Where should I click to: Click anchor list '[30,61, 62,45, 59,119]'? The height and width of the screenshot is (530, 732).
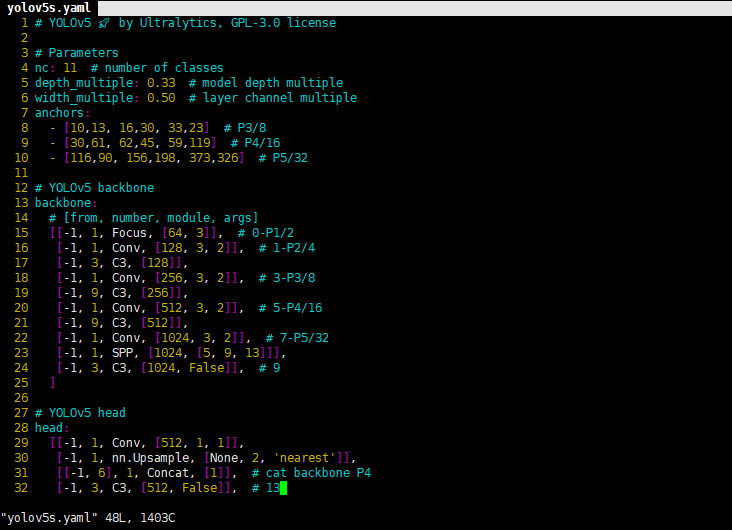(x=140, y=142)
